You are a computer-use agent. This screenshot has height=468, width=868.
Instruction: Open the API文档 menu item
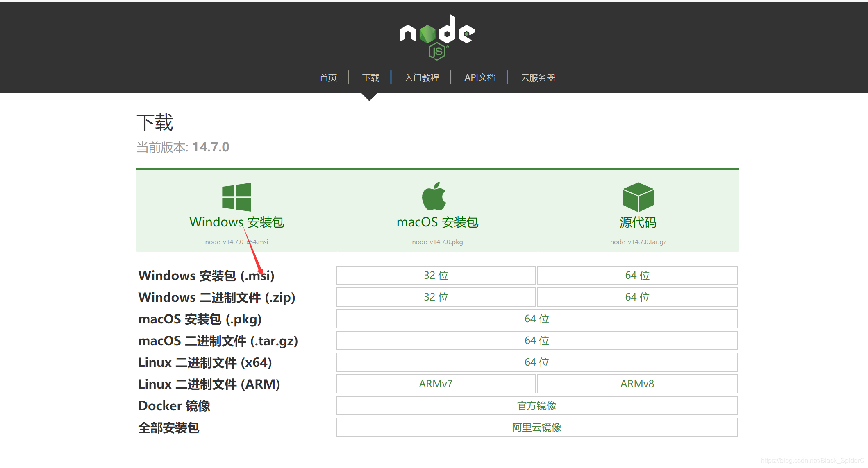point(480,77)
